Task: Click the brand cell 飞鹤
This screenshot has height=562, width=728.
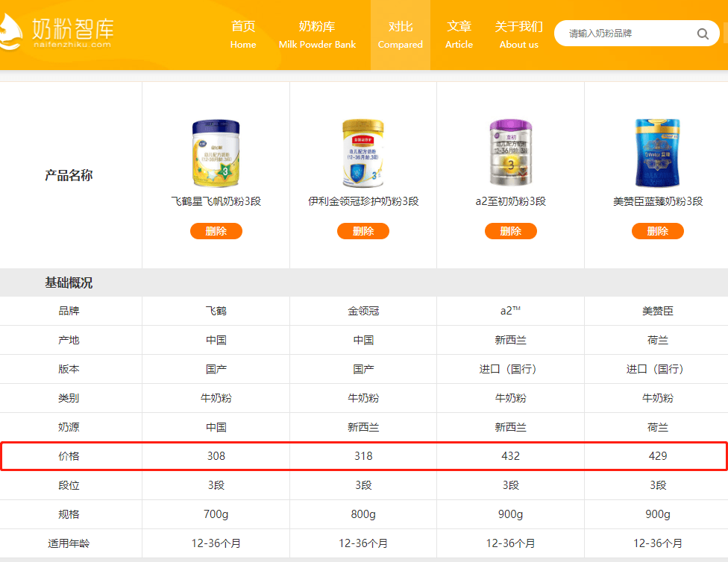Action: 216,311
